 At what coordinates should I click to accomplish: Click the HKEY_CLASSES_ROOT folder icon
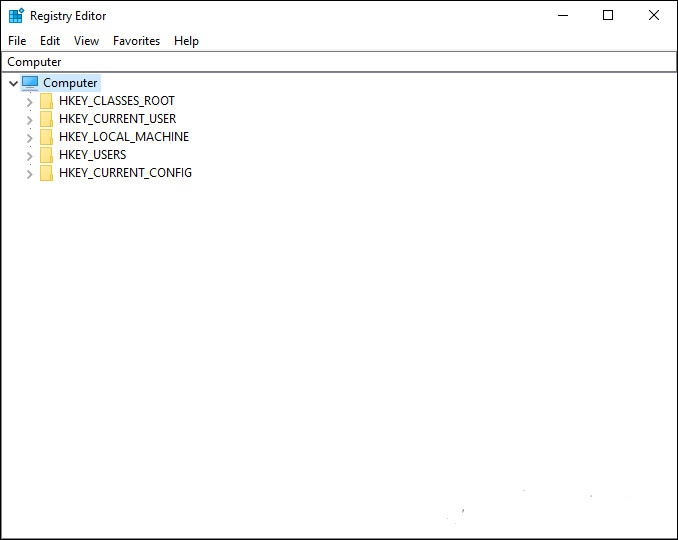click(46, 101)
